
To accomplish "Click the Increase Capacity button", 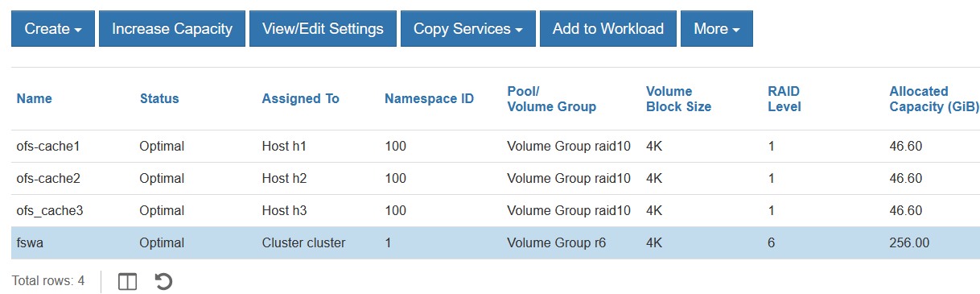I will [x=172, y=29].
